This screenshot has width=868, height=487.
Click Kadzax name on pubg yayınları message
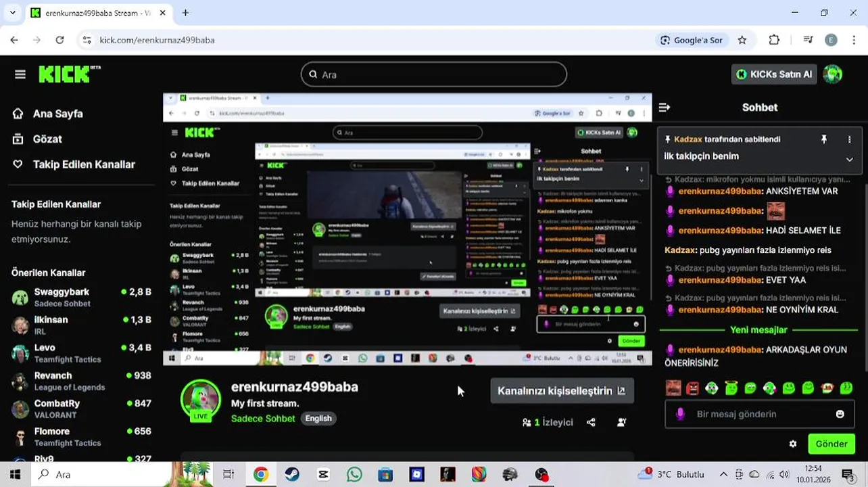pyautogui.click(x=680, y=250)
